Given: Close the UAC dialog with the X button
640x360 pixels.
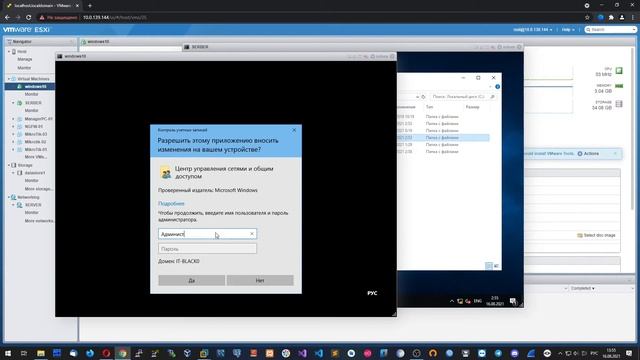Looking at the screenshot, I should click(294, 130).
